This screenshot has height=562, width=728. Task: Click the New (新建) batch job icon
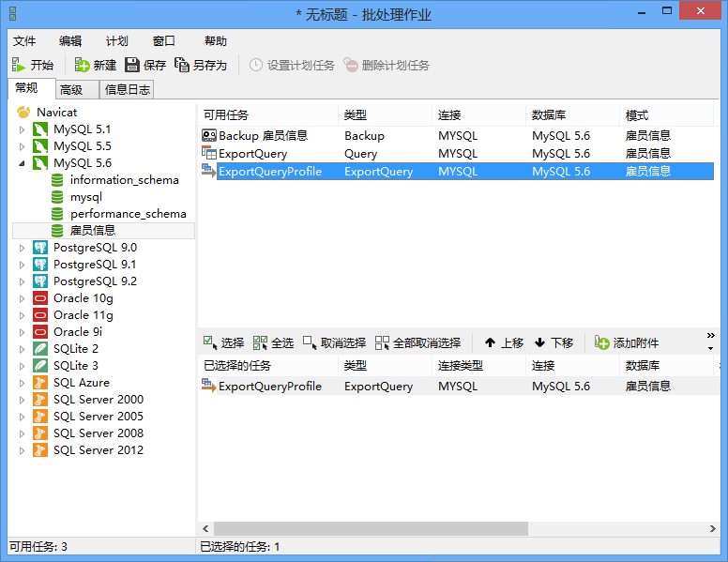(82, 65)
